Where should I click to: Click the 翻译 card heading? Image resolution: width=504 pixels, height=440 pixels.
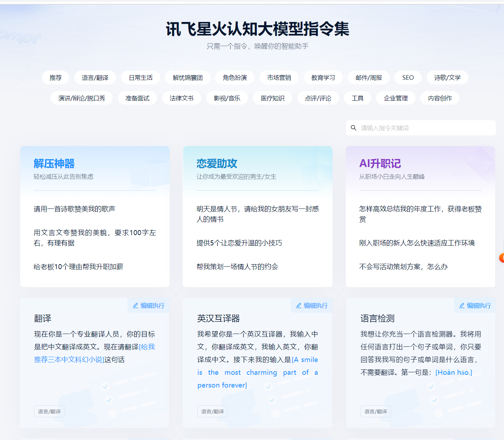point(43,318)
